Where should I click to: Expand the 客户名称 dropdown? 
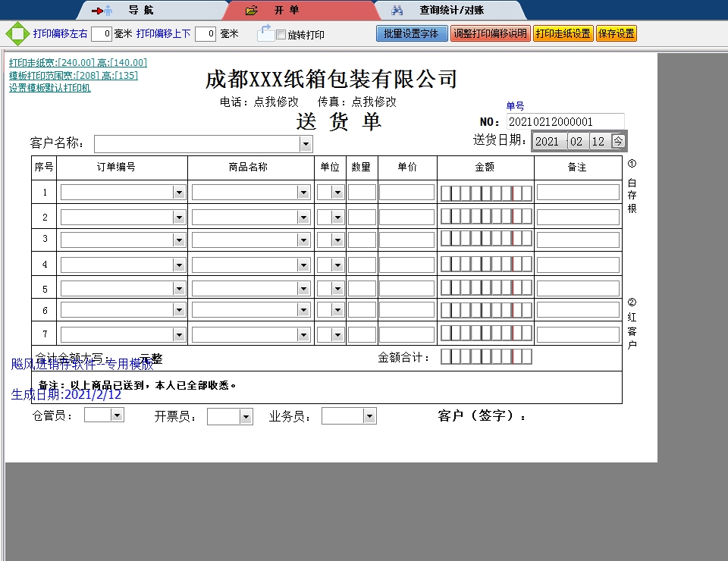click(306, 144)
